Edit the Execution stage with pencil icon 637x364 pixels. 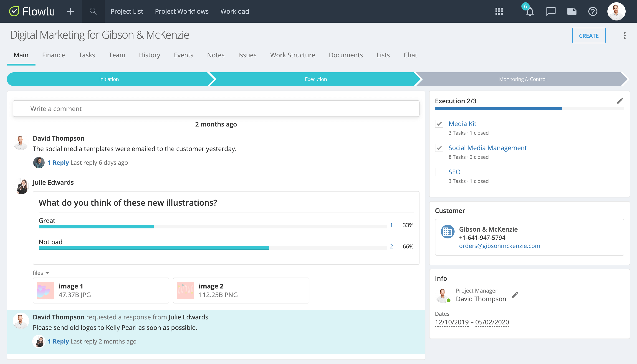tap(620, 101)
